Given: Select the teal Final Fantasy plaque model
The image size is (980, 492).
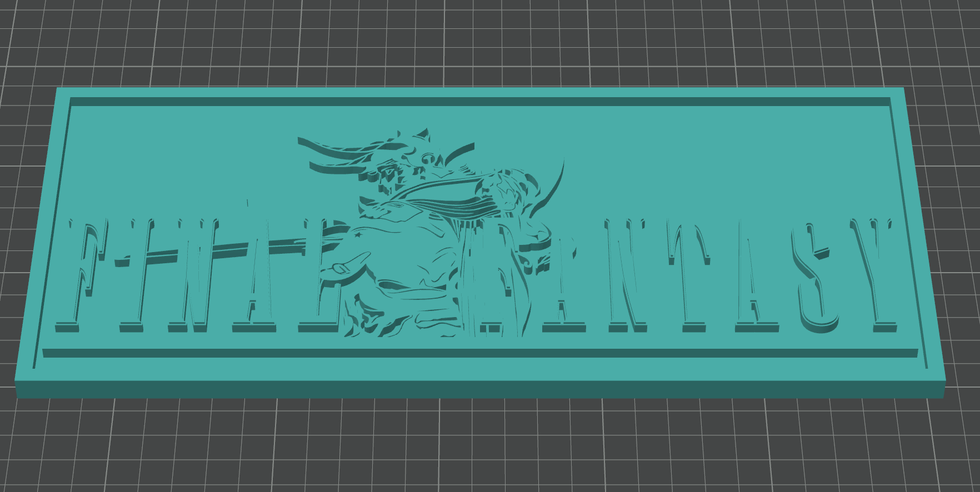Looking at the screenshot, I should [480, 243].
